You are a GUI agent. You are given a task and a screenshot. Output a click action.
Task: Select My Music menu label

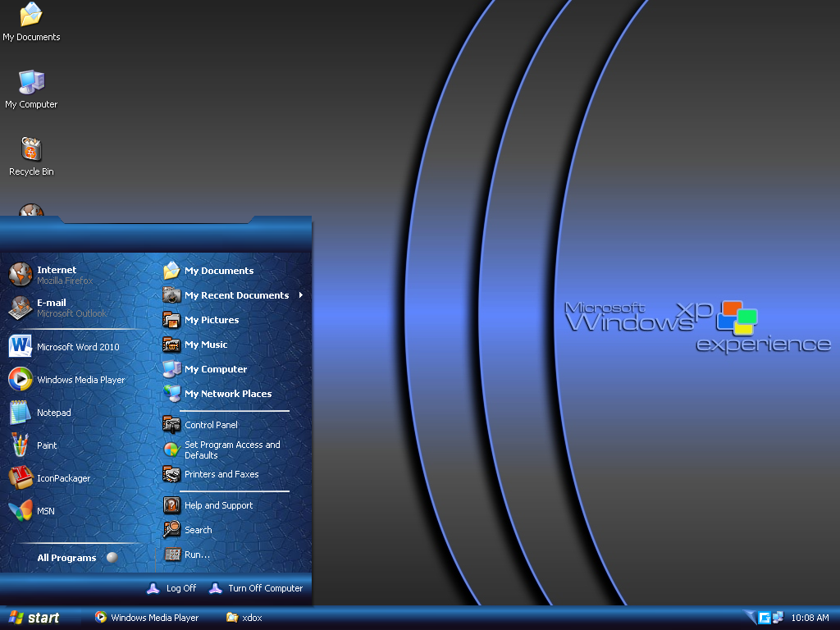pyautogui.click(x=206, y=345)
